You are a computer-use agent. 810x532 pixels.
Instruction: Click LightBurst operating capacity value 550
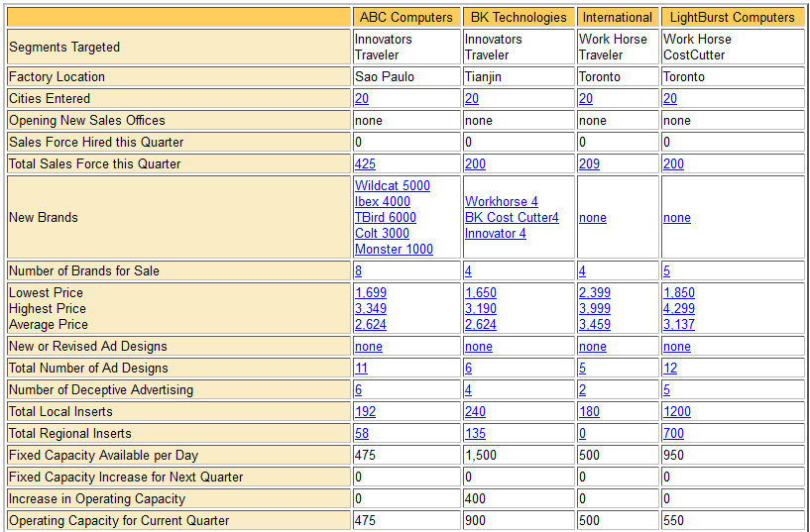click(673, 521)
